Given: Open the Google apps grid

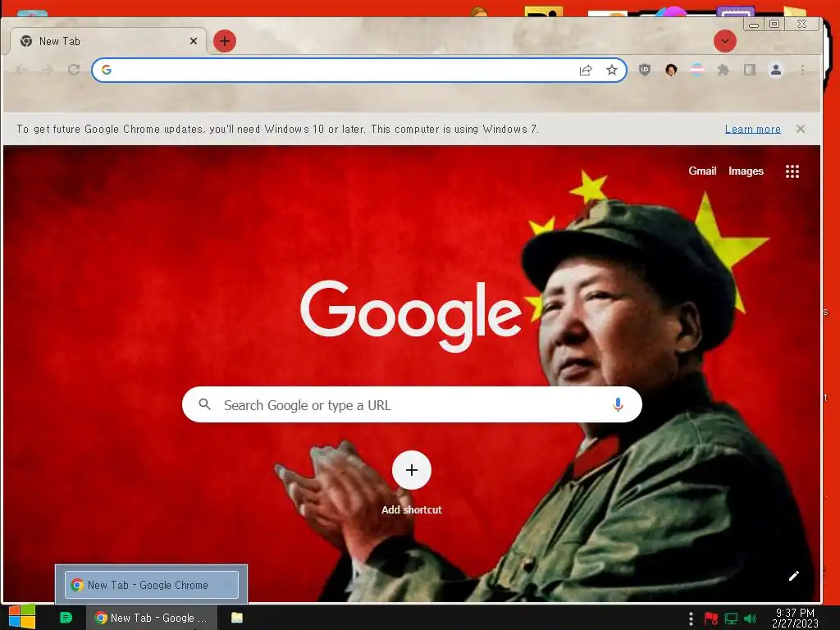Looking at the screenshot, I should pyautogui.click(x=792, y=171).
